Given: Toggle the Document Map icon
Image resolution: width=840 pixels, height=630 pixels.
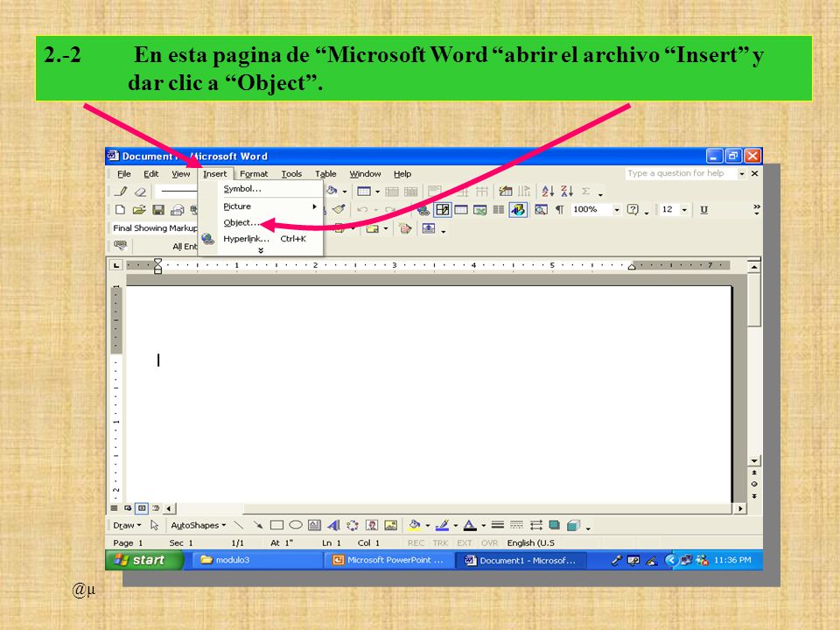Looking at the screenshot, I should click(x=541, y=209).
